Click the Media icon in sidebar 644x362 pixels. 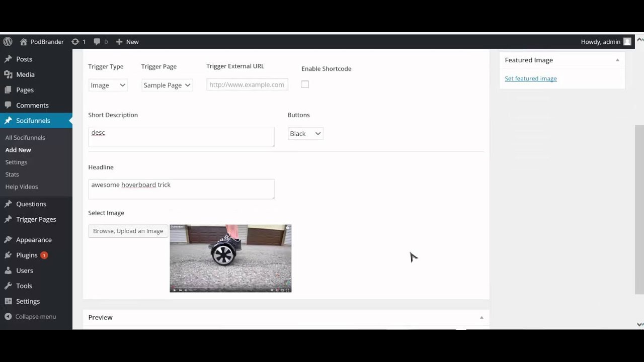tap(8, 74)
